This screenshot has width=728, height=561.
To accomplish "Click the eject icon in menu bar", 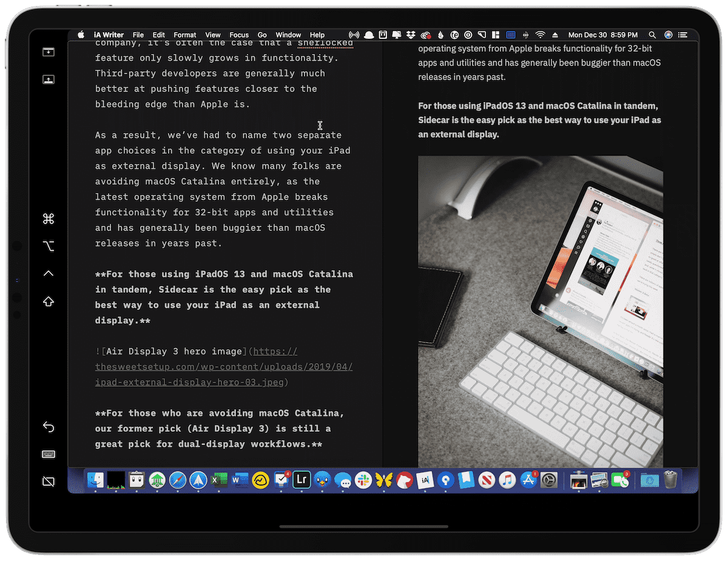I will pos(554,35).
